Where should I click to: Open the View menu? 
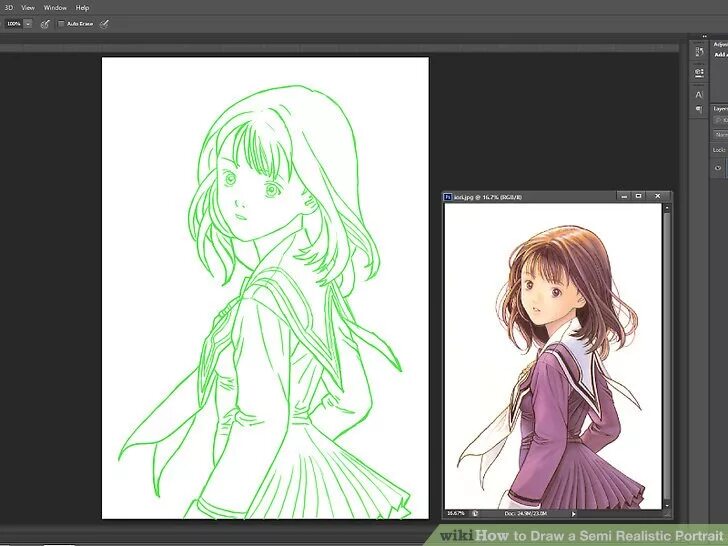28,7
